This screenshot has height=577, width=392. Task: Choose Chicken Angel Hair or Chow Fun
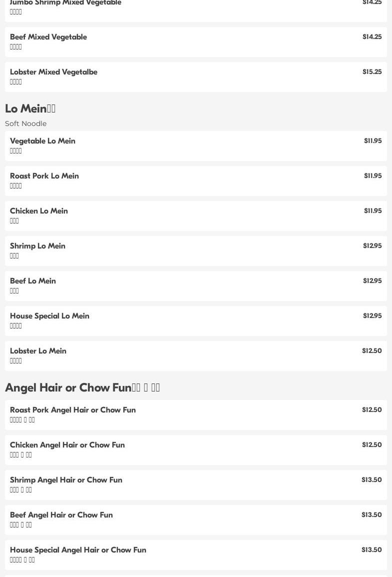tap(196, 450)
